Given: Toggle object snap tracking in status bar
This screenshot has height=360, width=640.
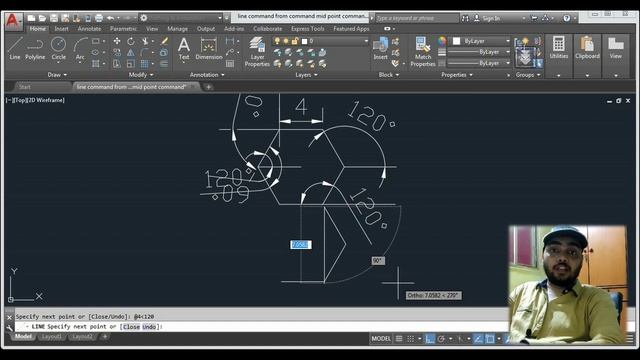Looking at the screenshot, I should [478, 339].
